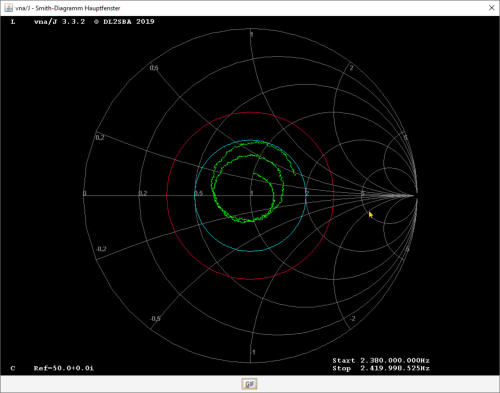The height and width of the screenshot is (393, 500).
Task: Close the Smith-Diagramm Hauptfenster window
Action: click(x=491, y=8)
